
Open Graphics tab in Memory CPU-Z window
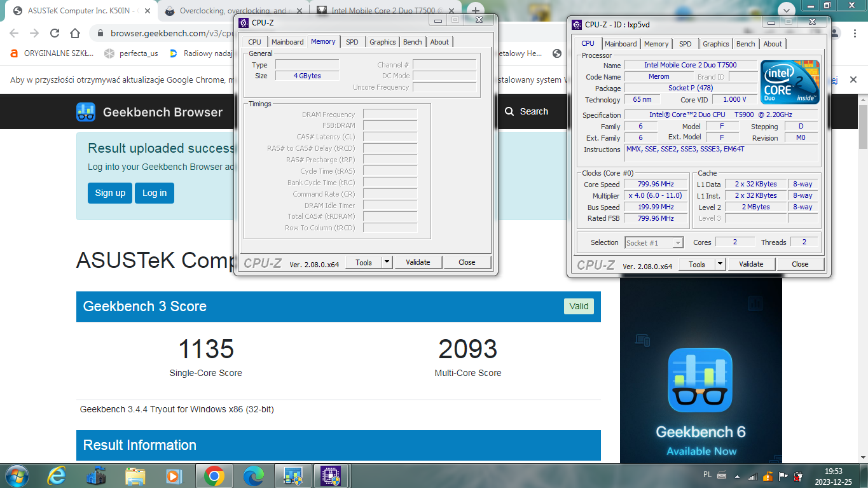(x=383, y=42)
